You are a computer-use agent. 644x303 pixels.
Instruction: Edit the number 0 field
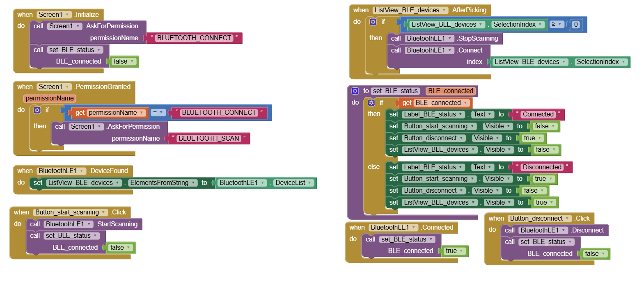coord(576,25)
